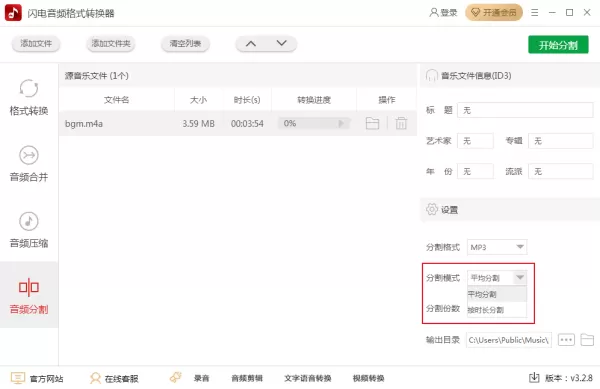Click the version update download icon
This screenshot has height=389, width=600.
tap(534, 378)
